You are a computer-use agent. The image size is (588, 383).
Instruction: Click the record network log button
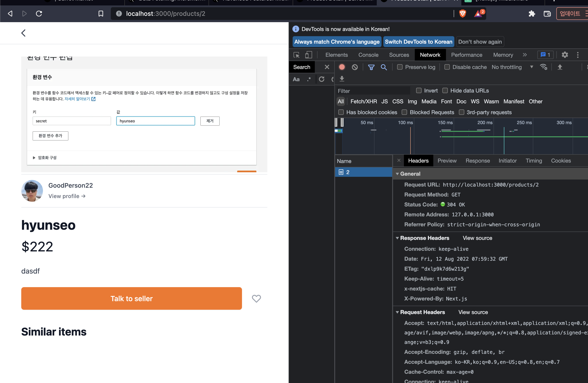point(342,67)
